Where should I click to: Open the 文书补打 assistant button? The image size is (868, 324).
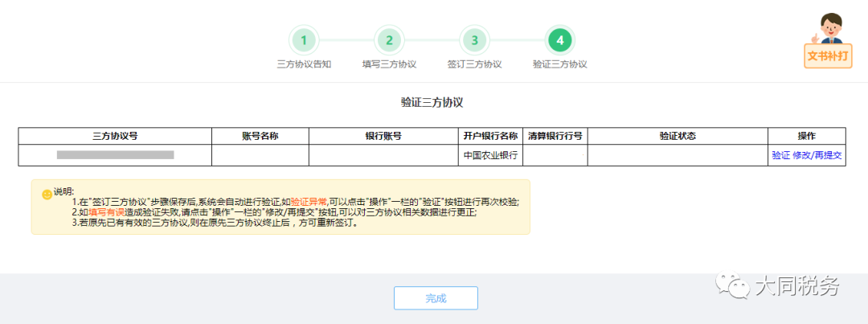[x=828, y=41]
